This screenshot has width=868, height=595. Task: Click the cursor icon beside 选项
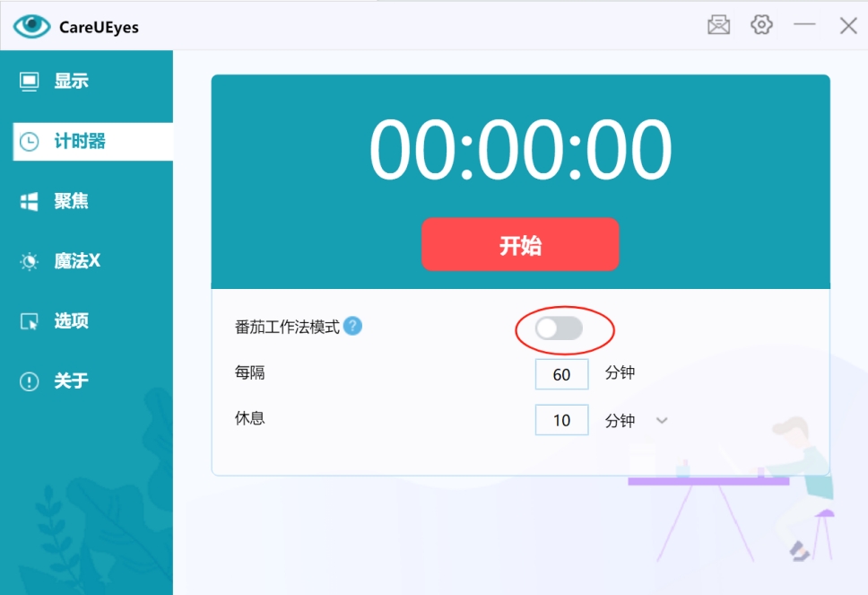click(29, 321)
